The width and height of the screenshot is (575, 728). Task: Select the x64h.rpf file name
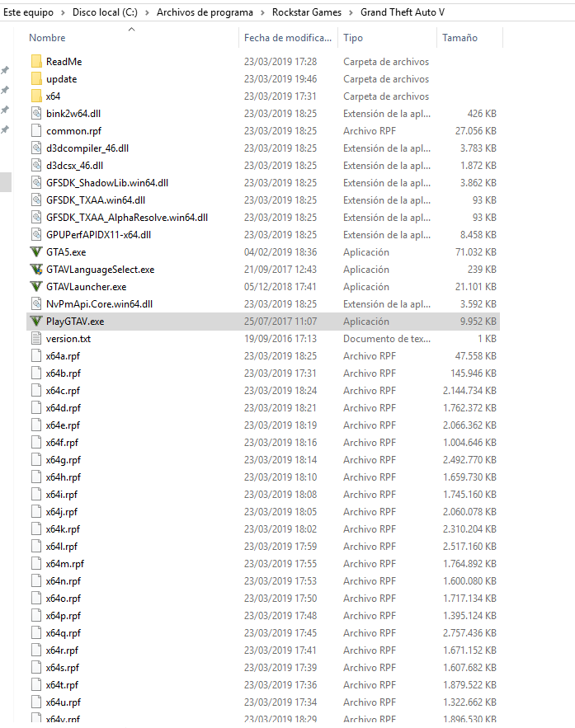tap(64, 477)
